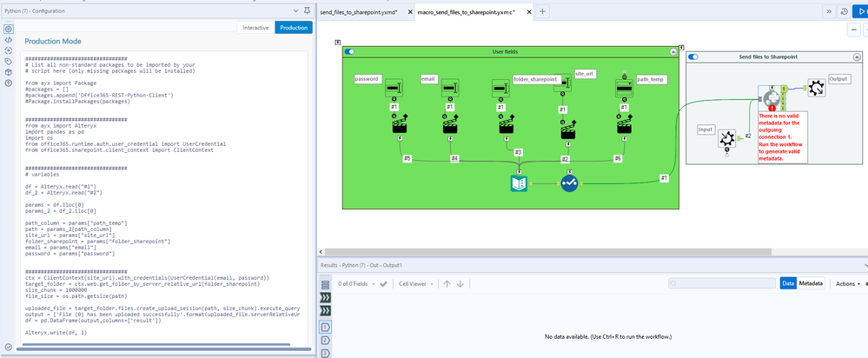Show all messages list icon in Results
This screenshot has width=868, height=358.
tap(326, 285)
